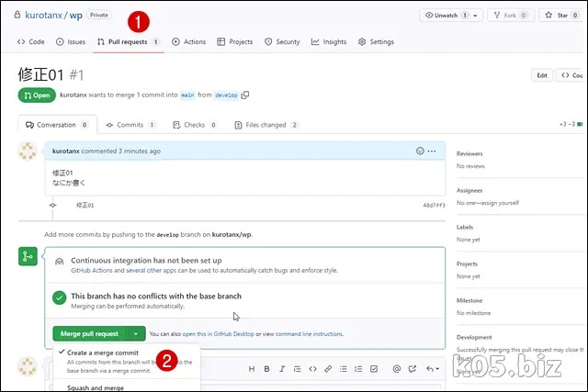Click the Labels sidebar heading
This screenshot has height=392, width=588.
(465, 227)
